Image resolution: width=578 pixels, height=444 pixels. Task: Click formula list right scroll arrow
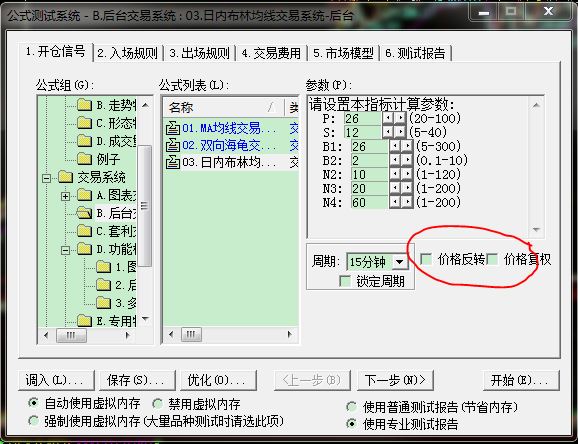(290, 335)
